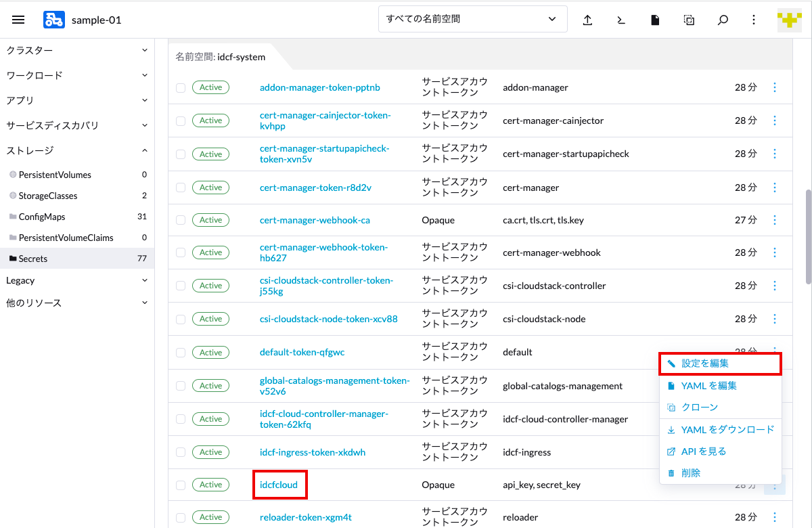The height and width of the screenshot is (528, 812).
Task: Select Secrets in the sidebar
Action: coord(77,259)
